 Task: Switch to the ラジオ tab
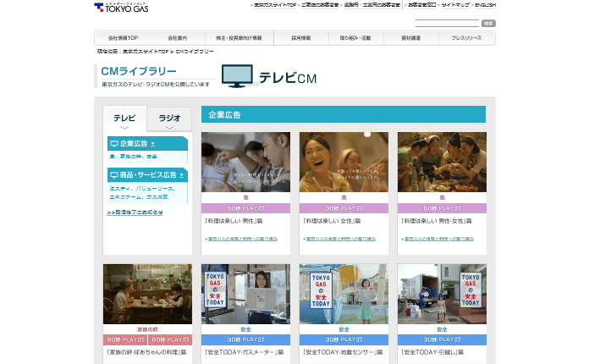click(x=169, y=119)
